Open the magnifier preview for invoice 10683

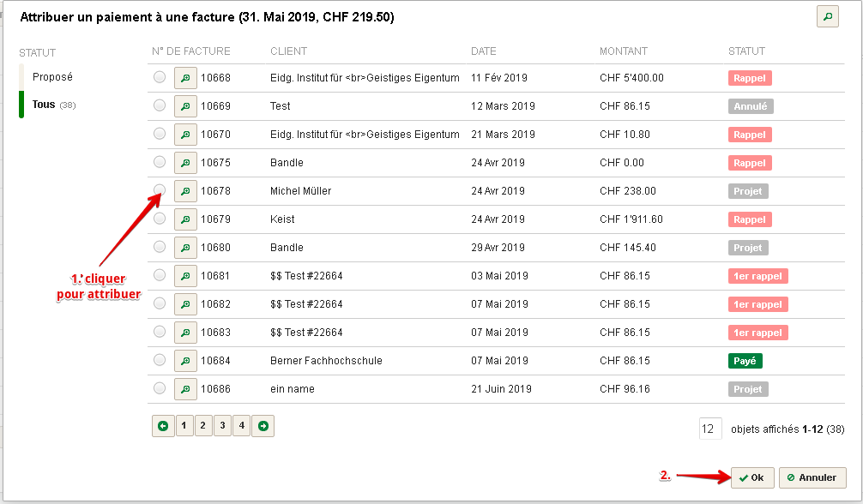(x=185, y=333)
